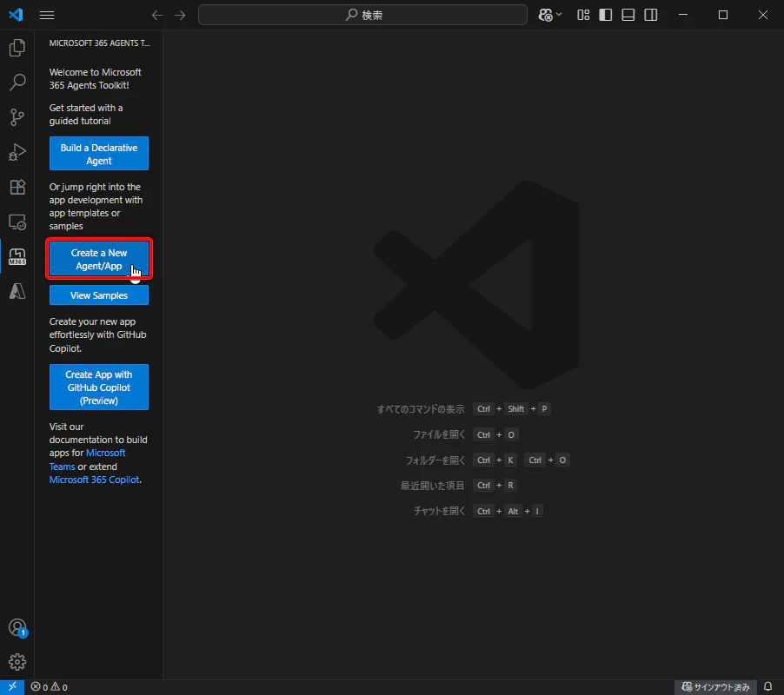The image size is (784, 695).
Task: Click フォルダーを開く shortcut label
Action: pos(435,460)
